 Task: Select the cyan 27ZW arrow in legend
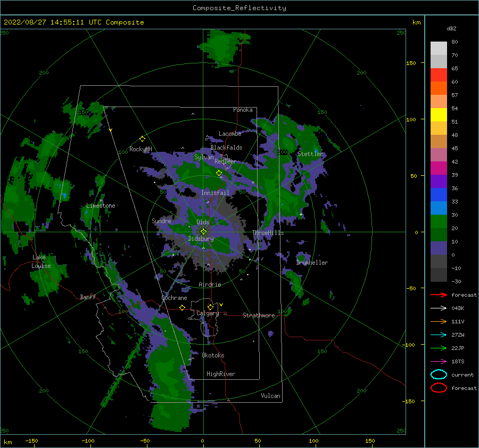(x=439, y=335)
